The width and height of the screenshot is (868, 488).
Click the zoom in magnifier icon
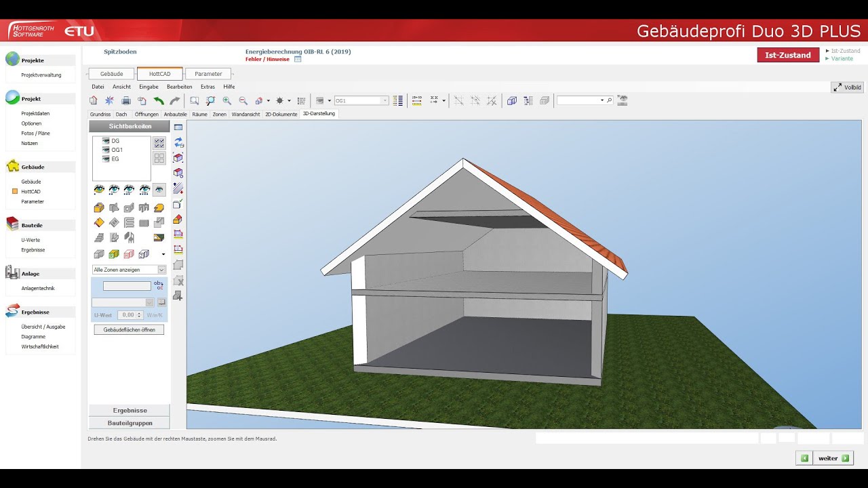click(226, 100)
